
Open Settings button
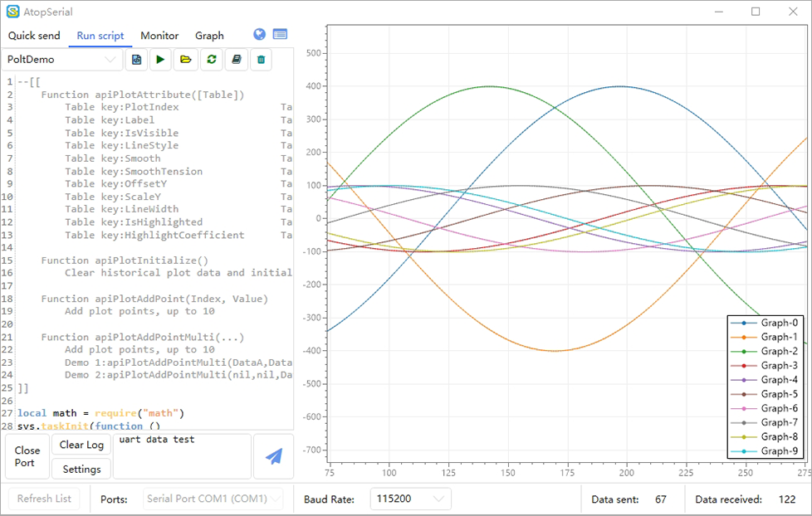pos(81,469)
